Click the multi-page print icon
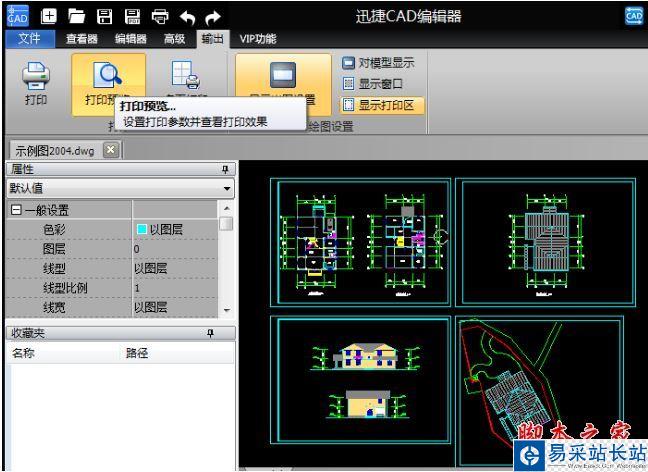The image size is (648, 472). point(186,76)
